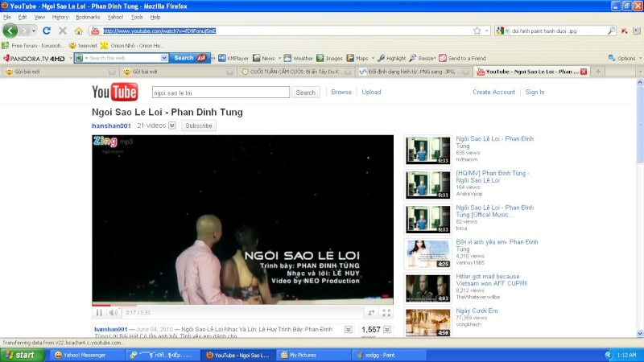Open the News toolbar dropdown arrow
This screenshot has height=362, width=644.
[x=279, y=58]
